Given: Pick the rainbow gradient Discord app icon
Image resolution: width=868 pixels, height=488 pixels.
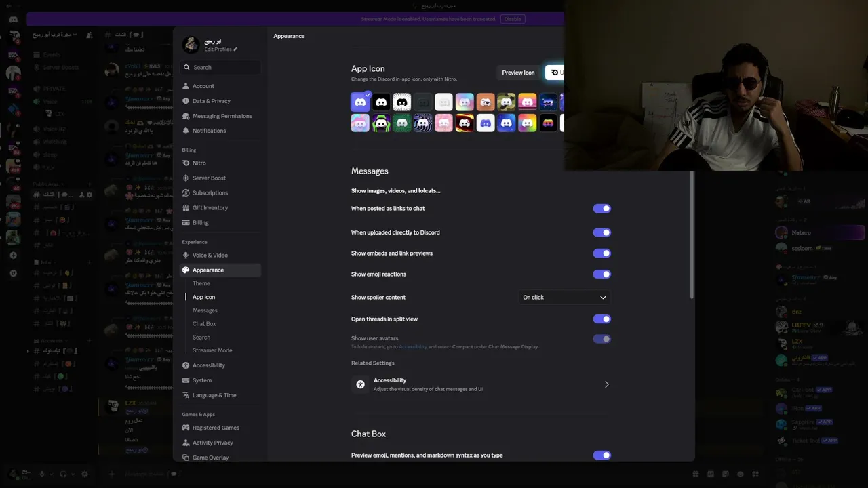Looking at the screenshot, I should (x=527, y=123).
